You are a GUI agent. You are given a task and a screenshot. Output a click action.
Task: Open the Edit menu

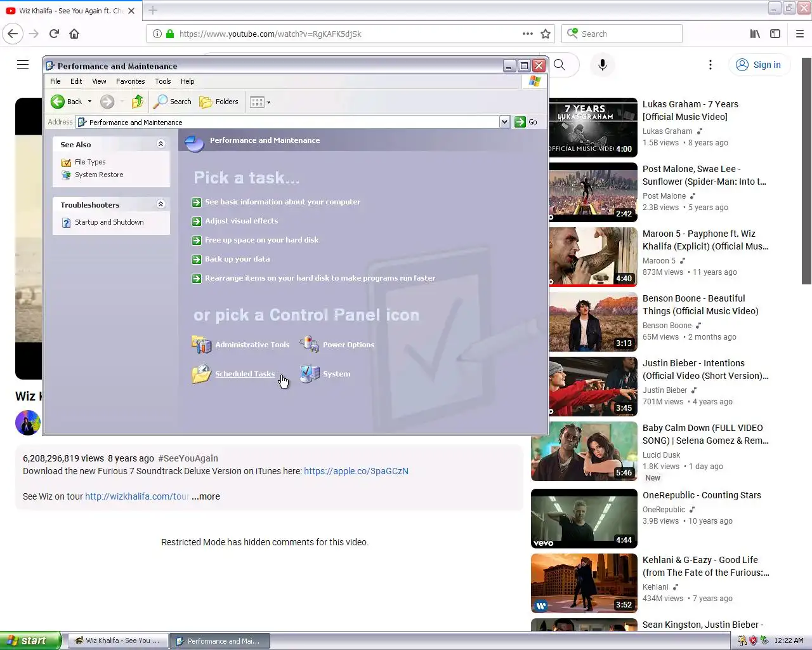point(76,81)
